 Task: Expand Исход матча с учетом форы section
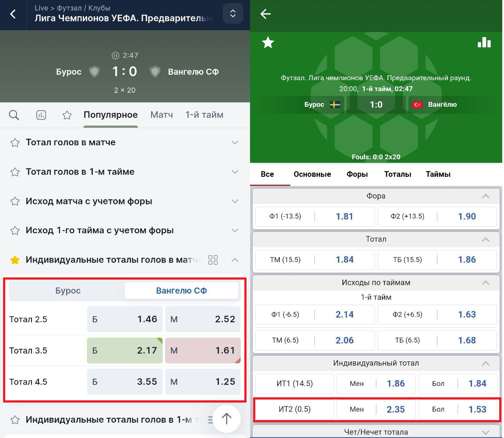pyautogui.click(x=235, y=201)
